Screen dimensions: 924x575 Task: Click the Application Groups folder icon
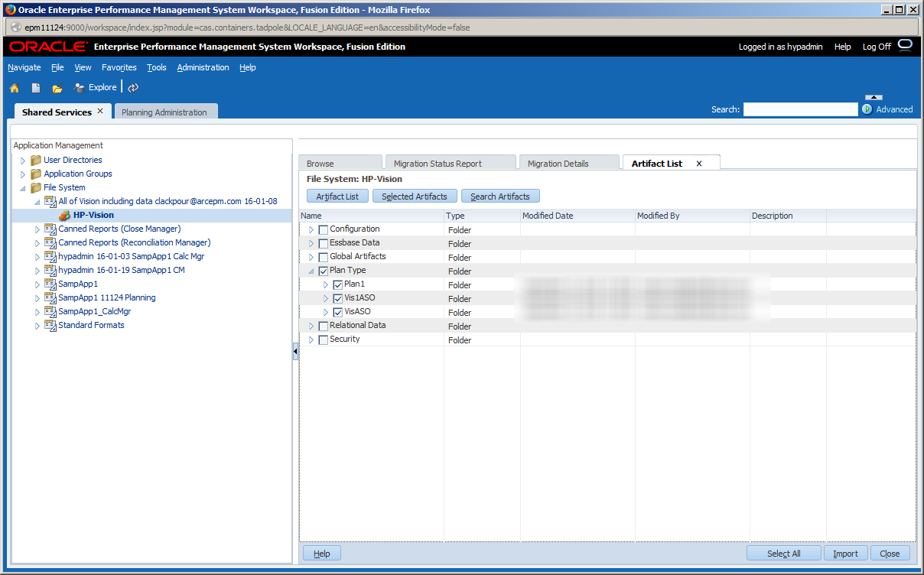click(36, 174)
